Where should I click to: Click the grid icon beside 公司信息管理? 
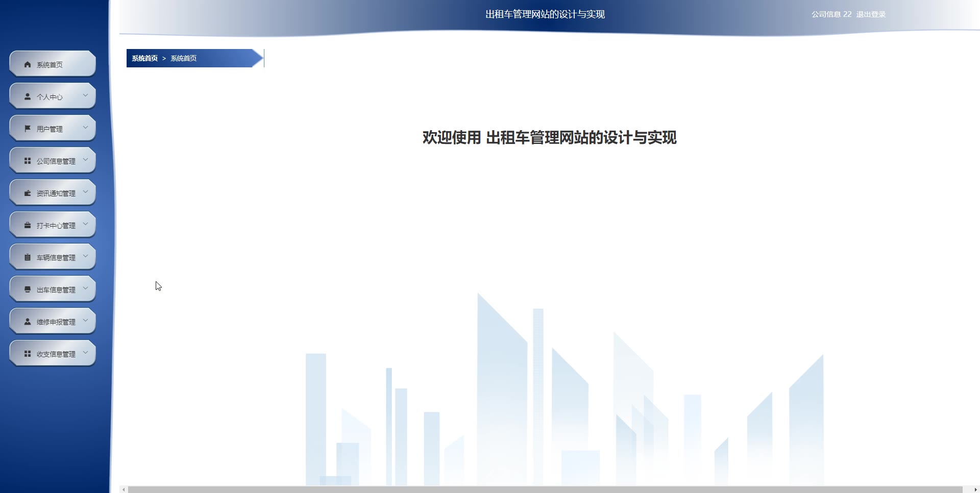28,161
